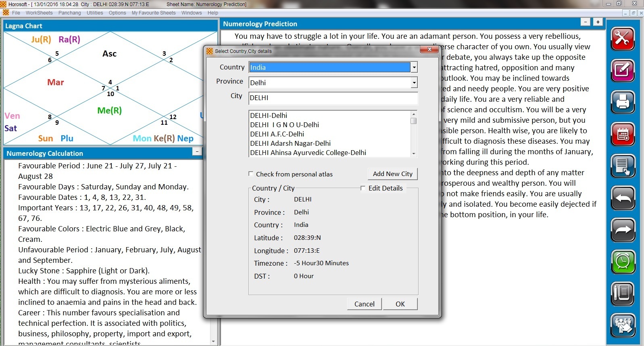Click Me(R) in the Lagna Chart
The width and height of the screenshot is (644, 346).
[109, 111]
